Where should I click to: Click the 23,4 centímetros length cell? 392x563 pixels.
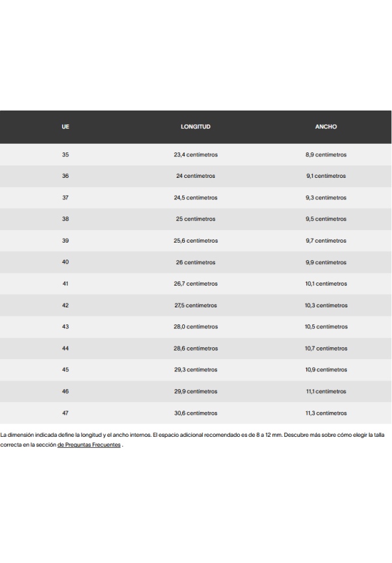pyautogui.click(x=195, y=155)
